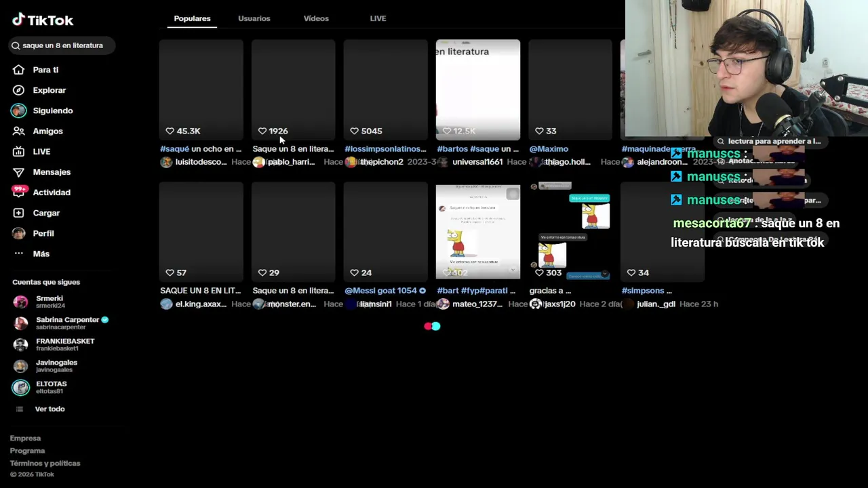
Task: Click the Siguiendo sidebar label
Action: pyautogui.click(x=53, y=110)
